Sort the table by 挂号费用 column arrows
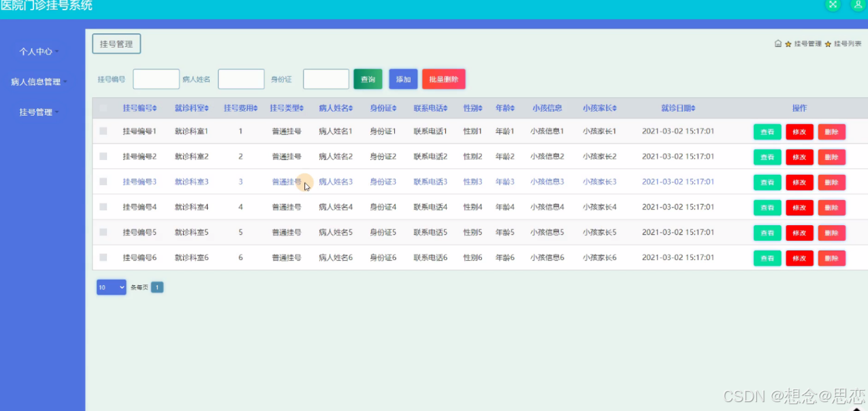Viewport: 868px width, 411px height. coord(256,108)
